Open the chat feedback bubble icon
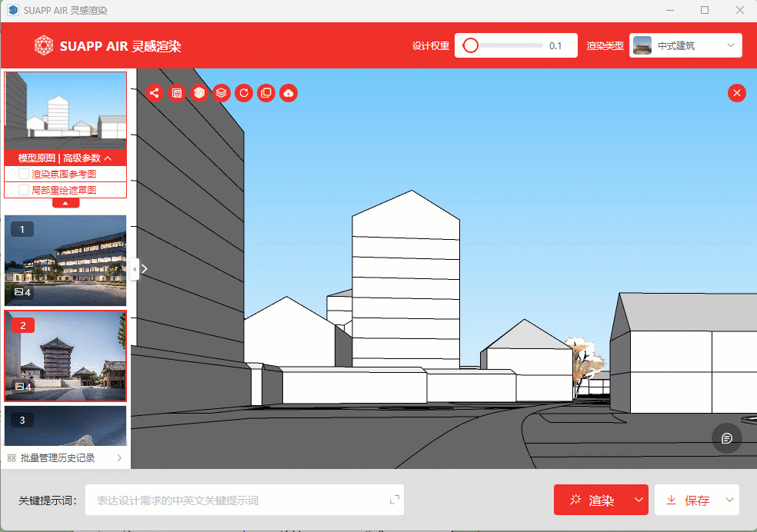Image resolution: width=757 pixels, height=532 pixels. tap(726, 438)
